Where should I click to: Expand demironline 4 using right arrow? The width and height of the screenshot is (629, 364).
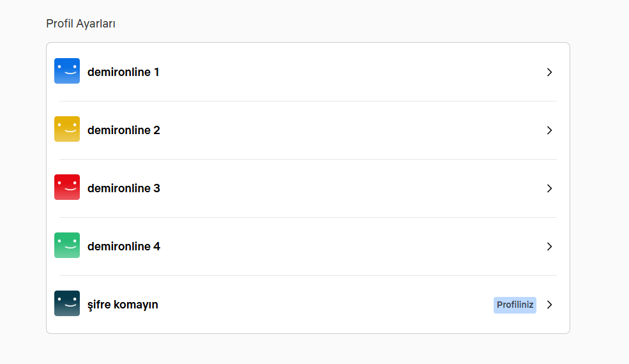pyautogui.click(x=550, y=246)
